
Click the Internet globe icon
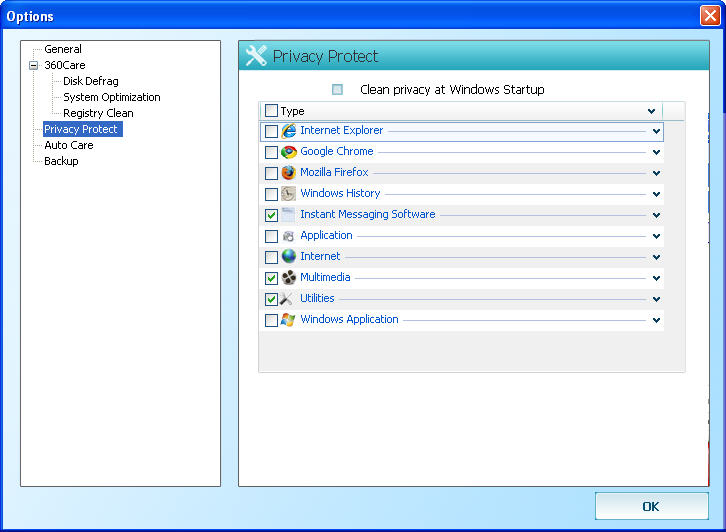[x=288, y=257]
